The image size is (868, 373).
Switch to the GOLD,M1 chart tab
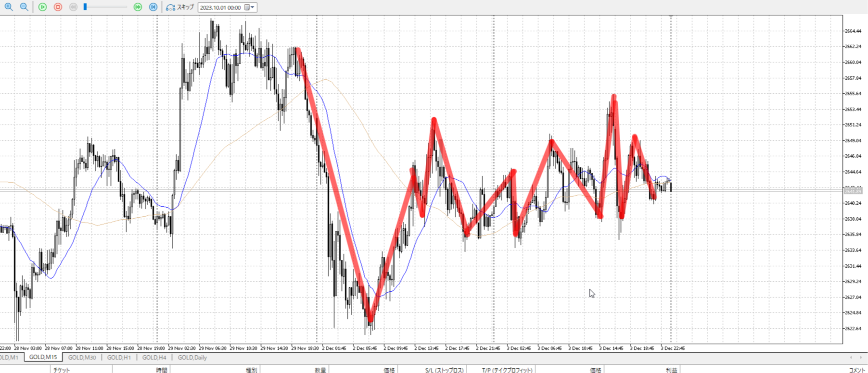[x=9, y=358]
